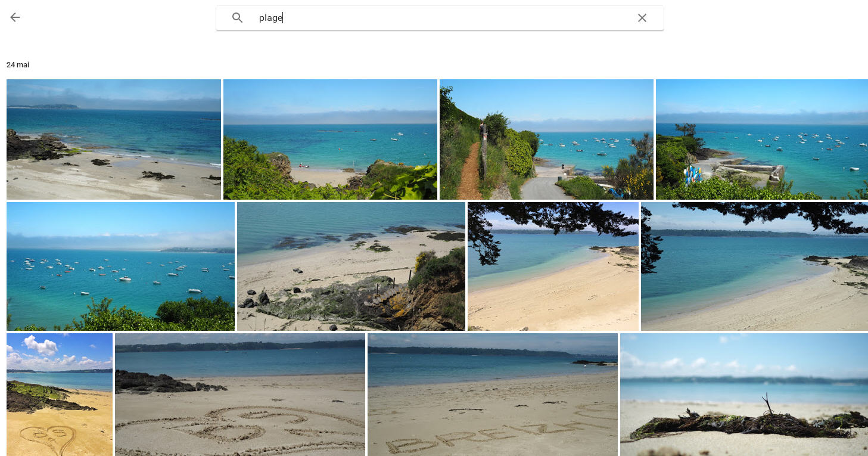Viewport: 868px width, 456px height.
Task: Click the magnifying glass search icon
Action: (x=237, y=18)
